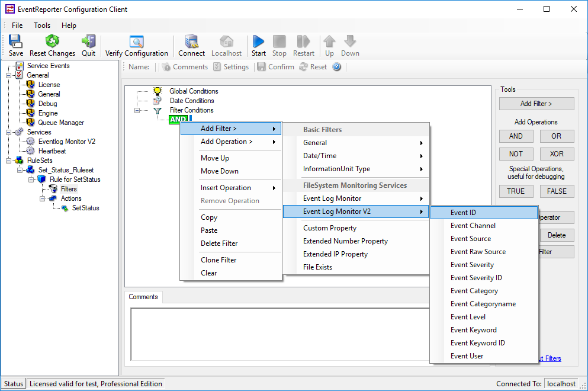Viewport: 588px width, 391px height.
Task: Select the Heartbeat service tree item
Action: tap(52, 151)
